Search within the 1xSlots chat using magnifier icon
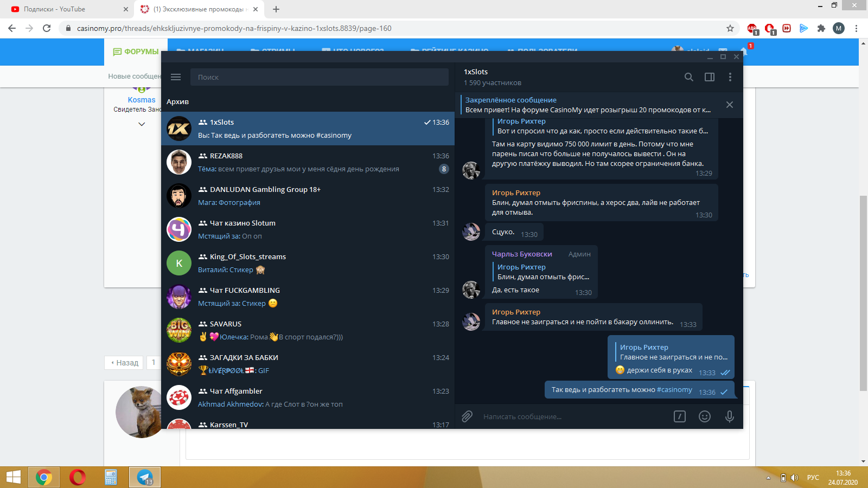This screenshot has width=868, height=488. [689, 77]
